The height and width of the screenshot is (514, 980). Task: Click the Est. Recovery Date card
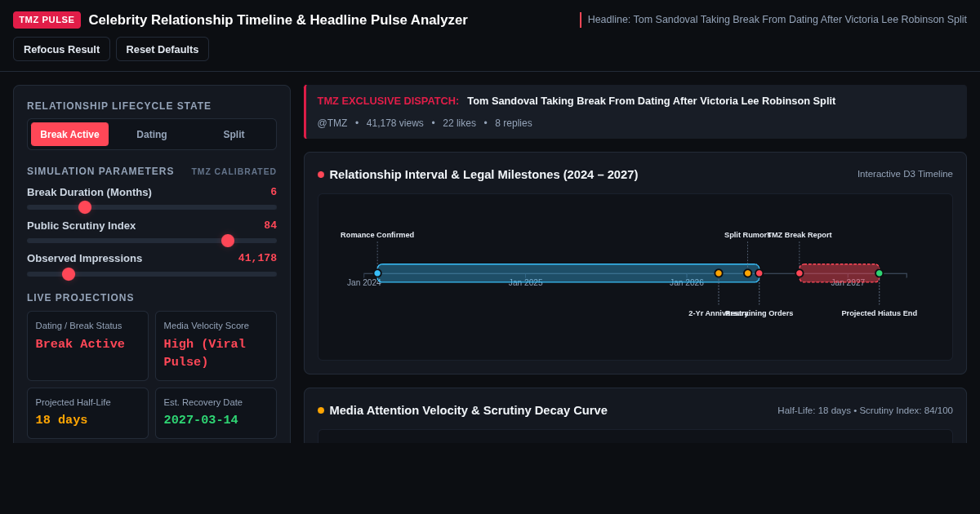tap(216, 413)
